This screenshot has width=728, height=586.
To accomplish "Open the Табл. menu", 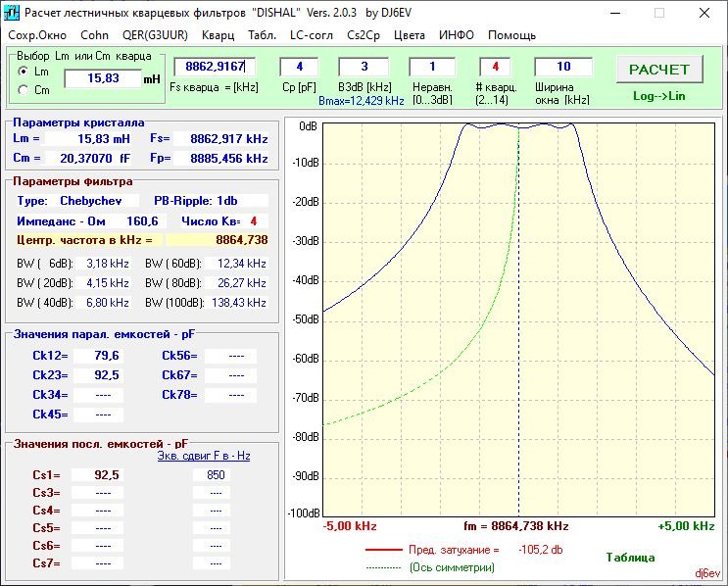I will point(262,35).
